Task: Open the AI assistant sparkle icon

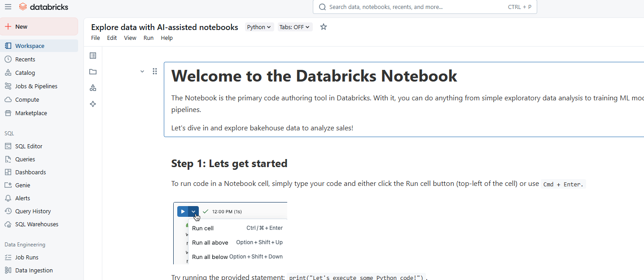Action: [x=93, y=104]
